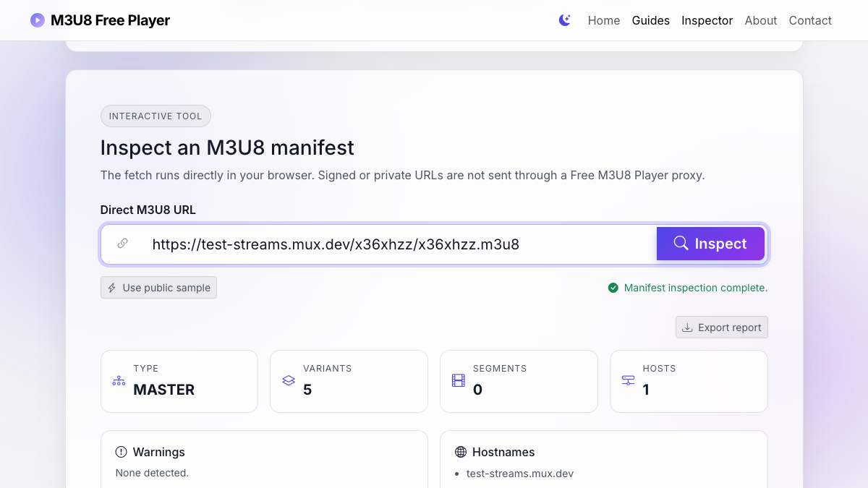
Task: Click the Hostnames heading
Action: (x=503, y=452)
